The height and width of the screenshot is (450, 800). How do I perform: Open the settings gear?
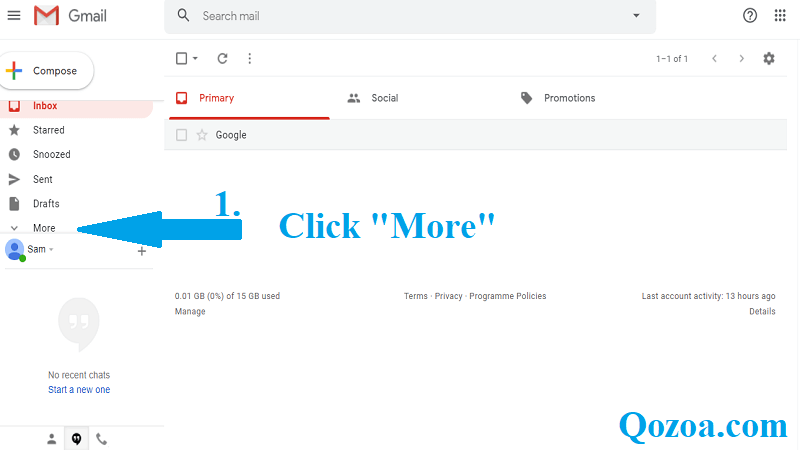point(768,59)
